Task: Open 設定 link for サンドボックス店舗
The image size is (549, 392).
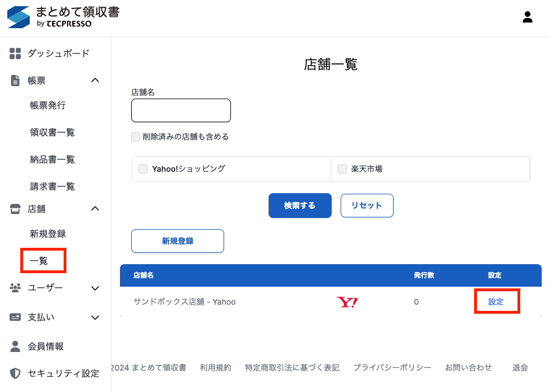Action: (x=496, y=302)
